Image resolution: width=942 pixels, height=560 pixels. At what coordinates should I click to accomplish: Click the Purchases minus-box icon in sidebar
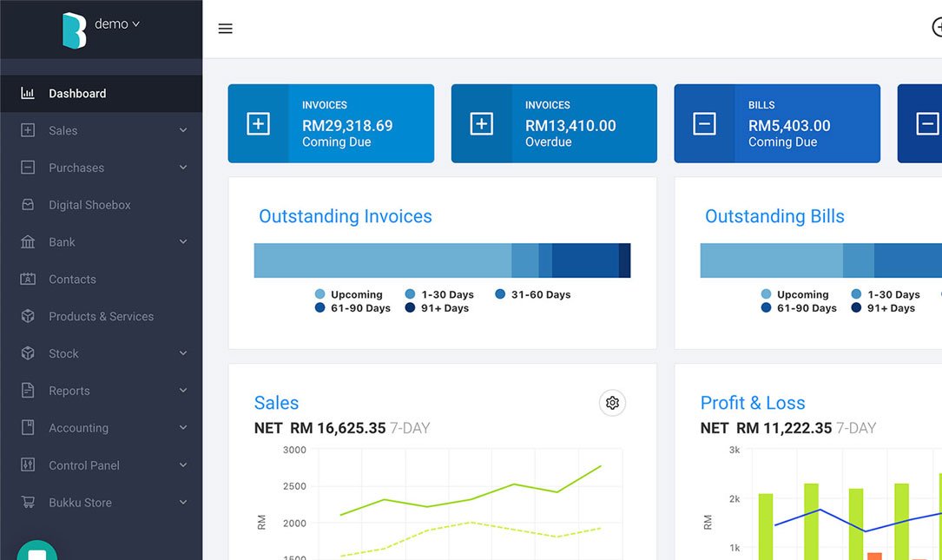tap(28, 168)
